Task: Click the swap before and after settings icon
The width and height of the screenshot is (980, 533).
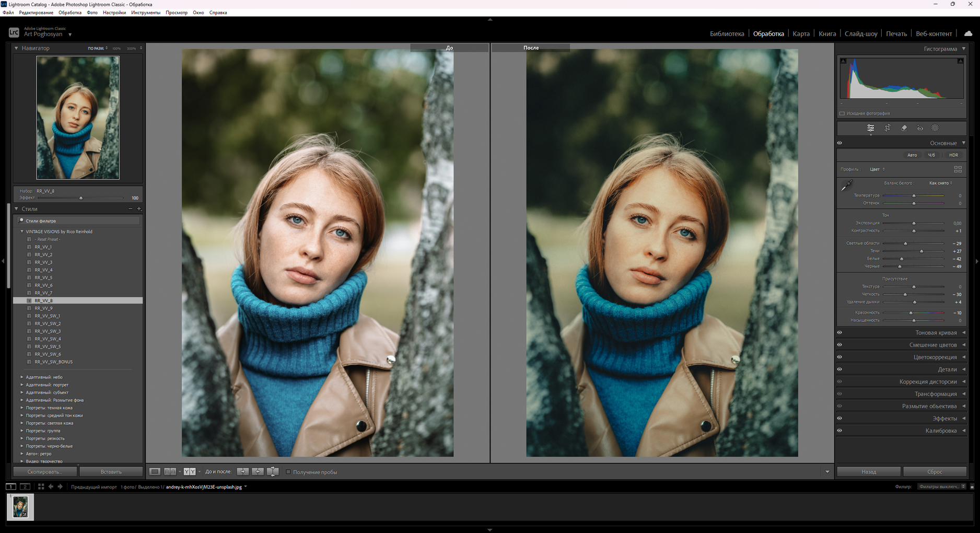Action: [273, 472]
